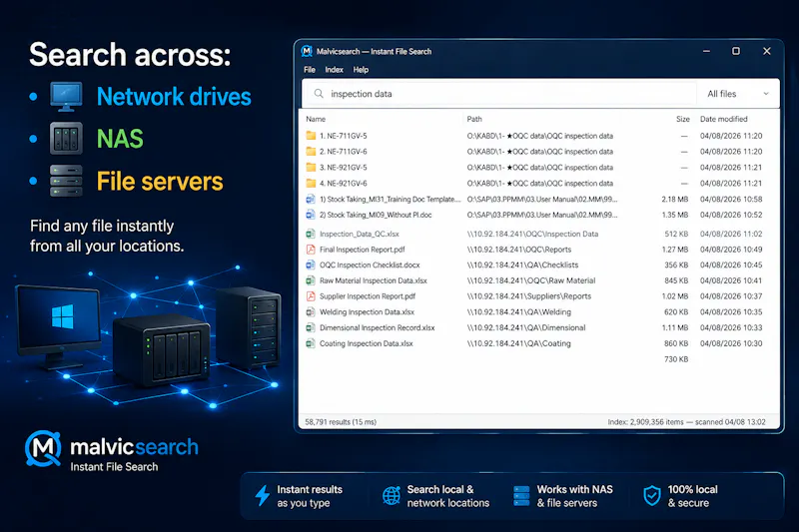Click the NAS device icon in list
Viewport: 799px width, 532px height.
coord(66,138)
